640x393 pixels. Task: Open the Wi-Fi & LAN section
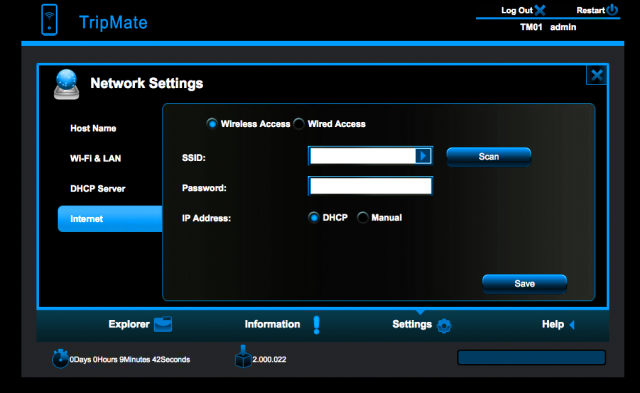point(96,158)
